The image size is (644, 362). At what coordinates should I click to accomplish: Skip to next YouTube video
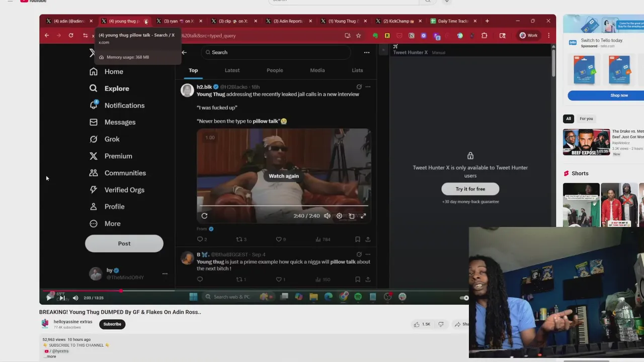(62, 298)
